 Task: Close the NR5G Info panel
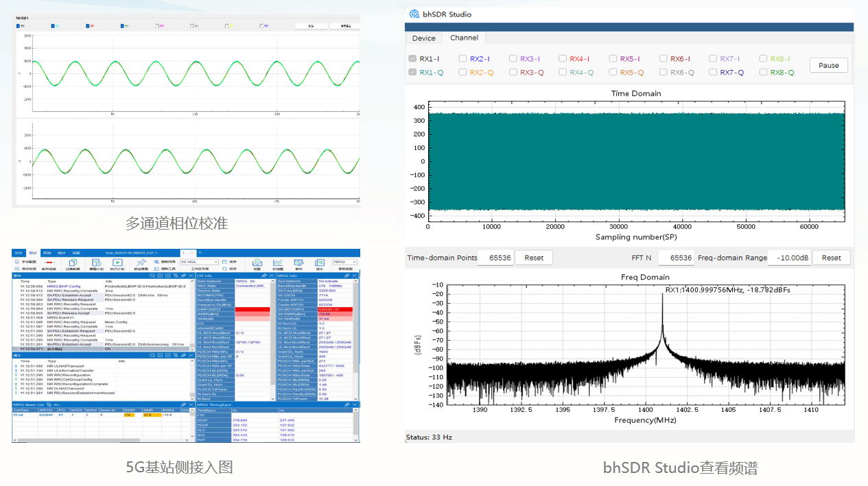pos(355,276)
